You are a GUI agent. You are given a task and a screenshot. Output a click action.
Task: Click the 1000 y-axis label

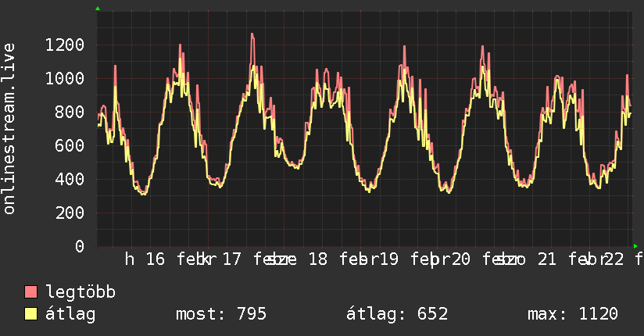click(64, 78)
